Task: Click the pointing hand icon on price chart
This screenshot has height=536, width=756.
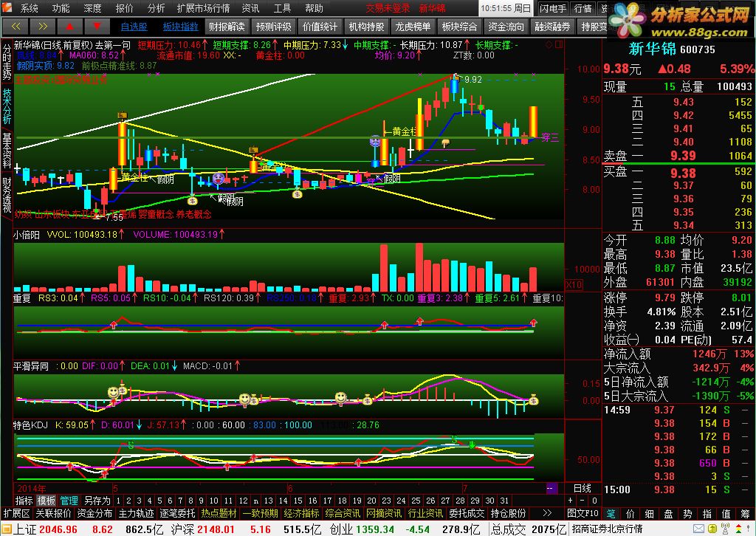Action: [445, 142]
